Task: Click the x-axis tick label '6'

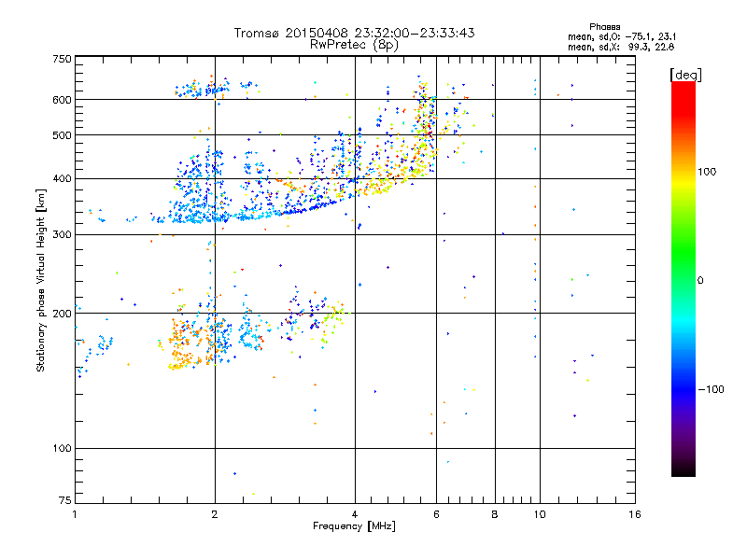Action: (x=436, y=514)
